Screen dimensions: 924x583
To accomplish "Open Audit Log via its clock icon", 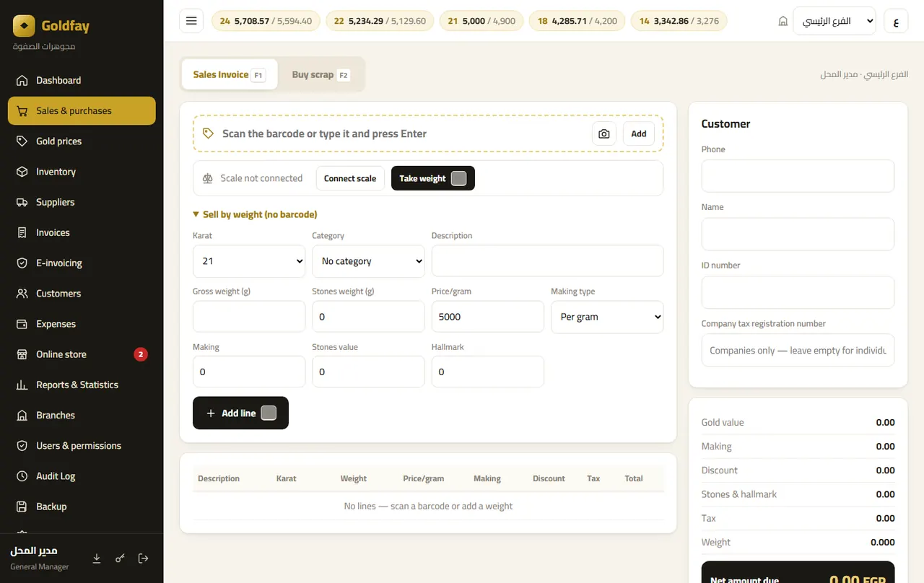I will (x=22, y=476).
